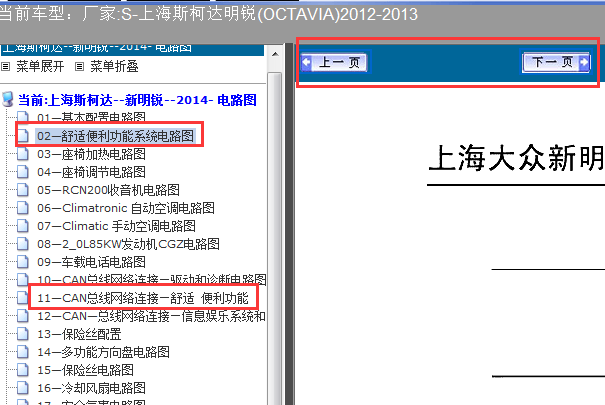Open 05—RCN200收音机电路图 entry

pos(108,190)
